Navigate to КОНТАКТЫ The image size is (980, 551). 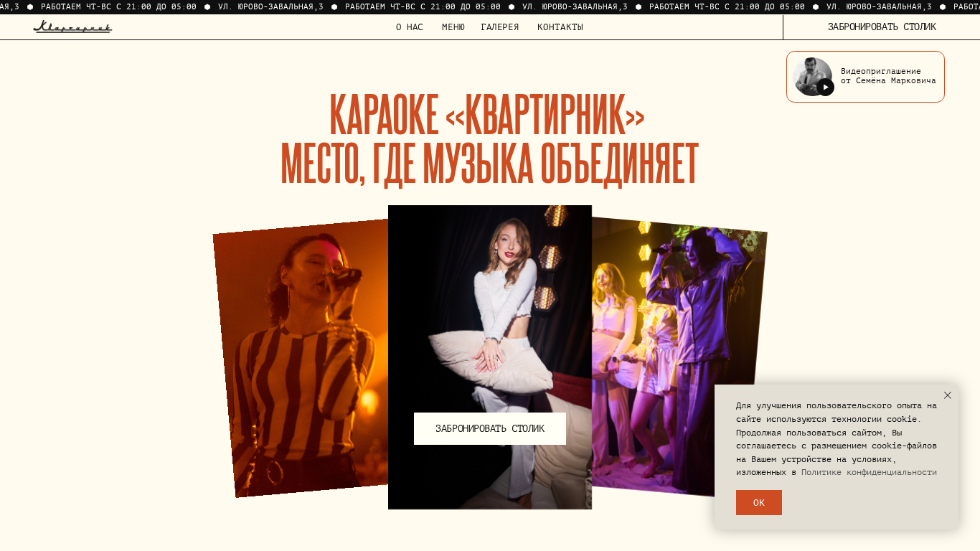click(560, 27)
